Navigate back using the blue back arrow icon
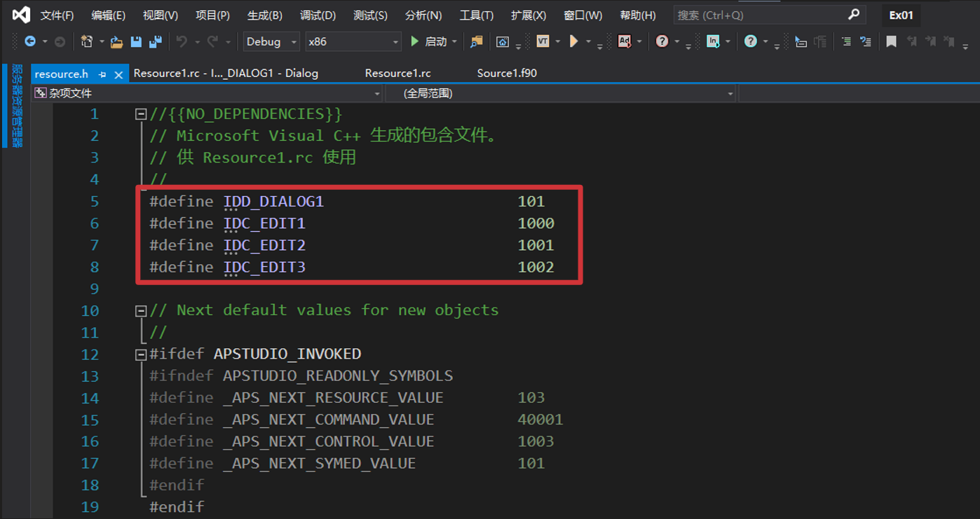This screenshot has height=519, width=980. tap(29, 41)
